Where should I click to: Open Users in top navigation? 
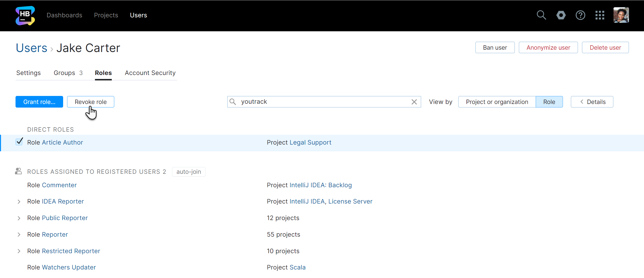click(138, 15)
